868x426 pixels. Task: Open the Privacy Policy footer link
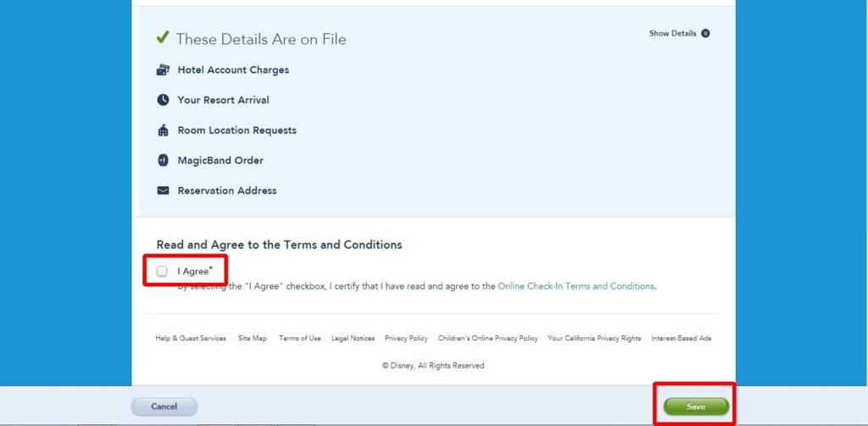406,338
